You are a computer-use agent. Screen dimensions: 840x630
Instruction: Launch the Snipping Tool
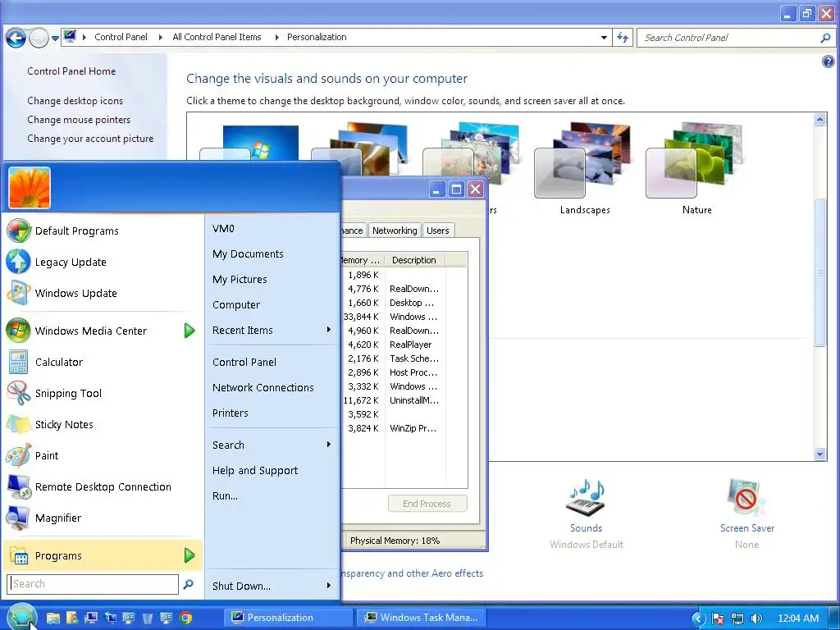click(x=102, y=393)
